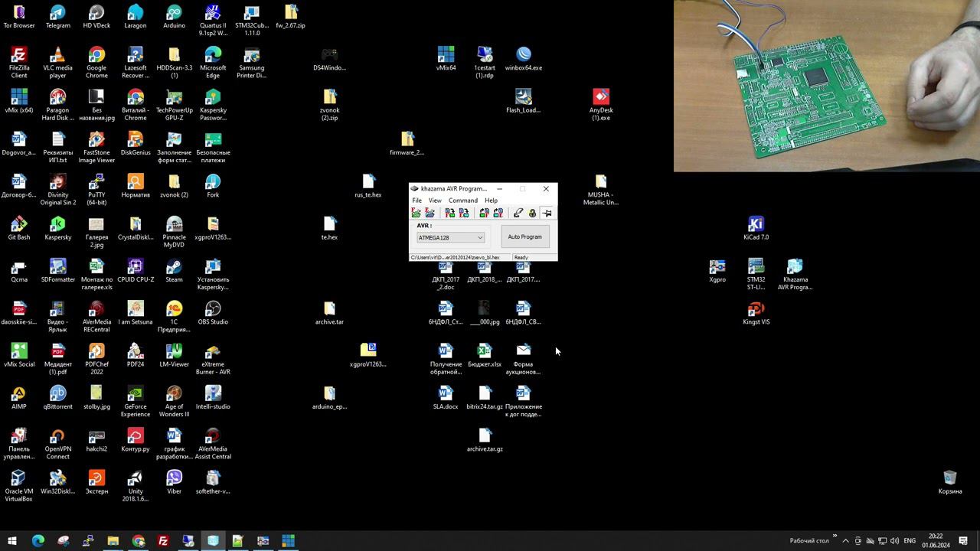Open the Windows Start menu
Screen dimensions: 980x551
[12, 541]
